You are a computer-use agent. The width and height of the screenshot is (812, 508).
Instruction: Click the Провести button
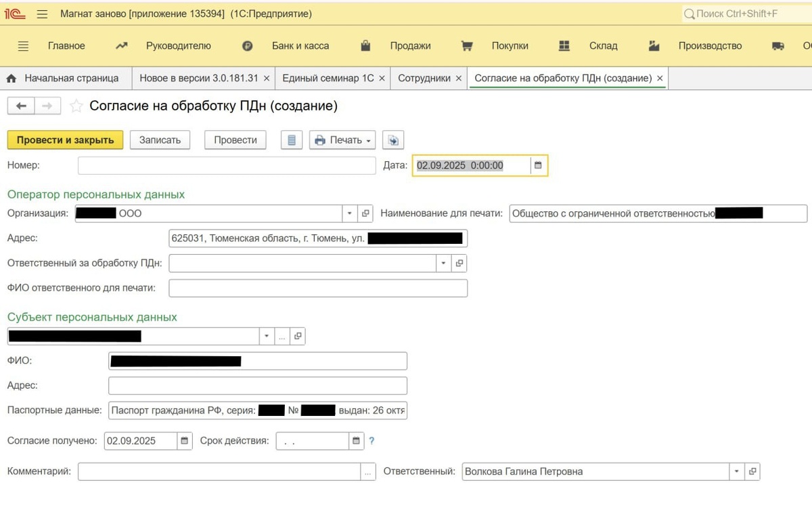pos(235,140)
